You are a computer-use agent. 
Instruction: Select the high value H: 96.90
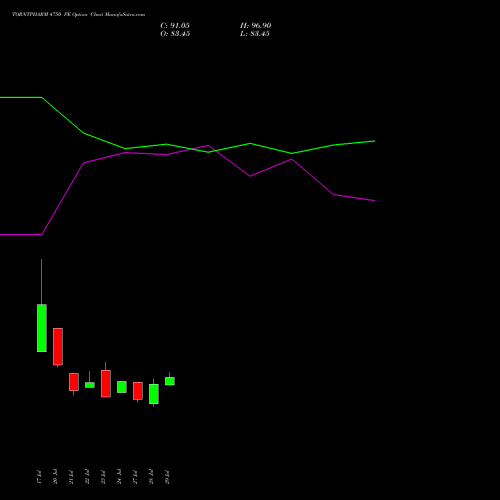pos(255,26)
